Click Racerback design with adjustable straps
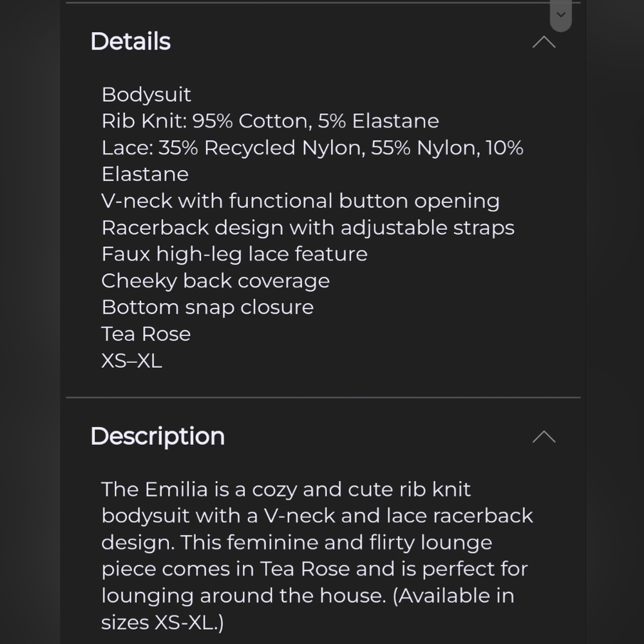The image size is (644, 644). click(x=308, y=228)
